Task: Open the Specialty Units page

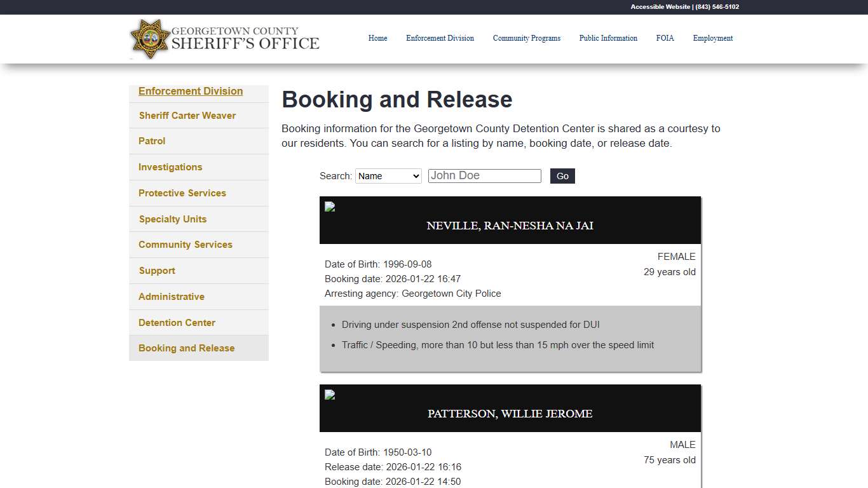Action: pos(172,219)
